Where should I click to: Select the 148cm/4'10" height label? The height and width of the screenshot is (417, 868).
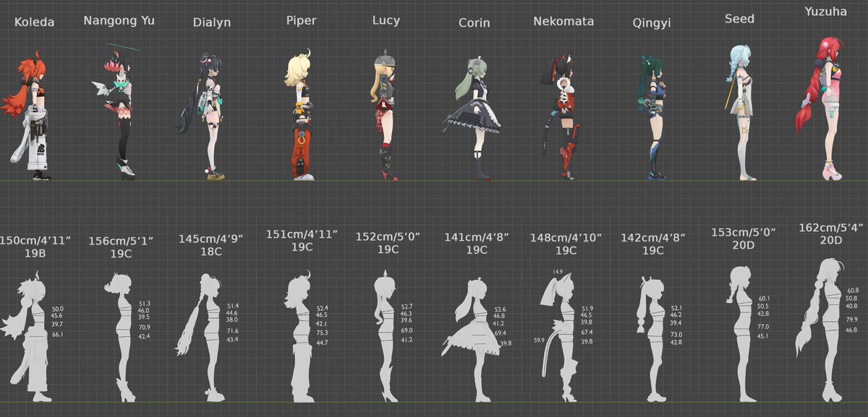566,238
